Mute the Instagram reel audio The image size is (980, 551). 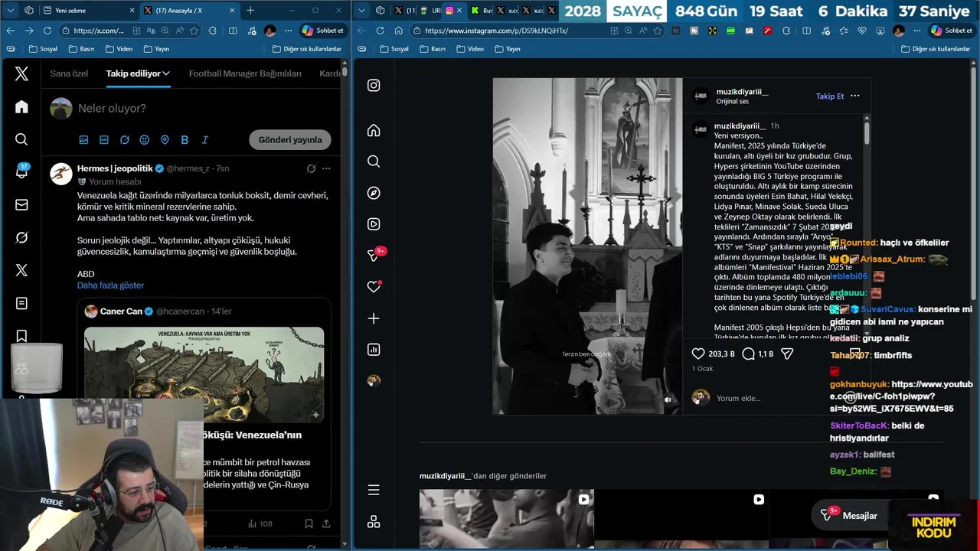(x=668, y=399)
